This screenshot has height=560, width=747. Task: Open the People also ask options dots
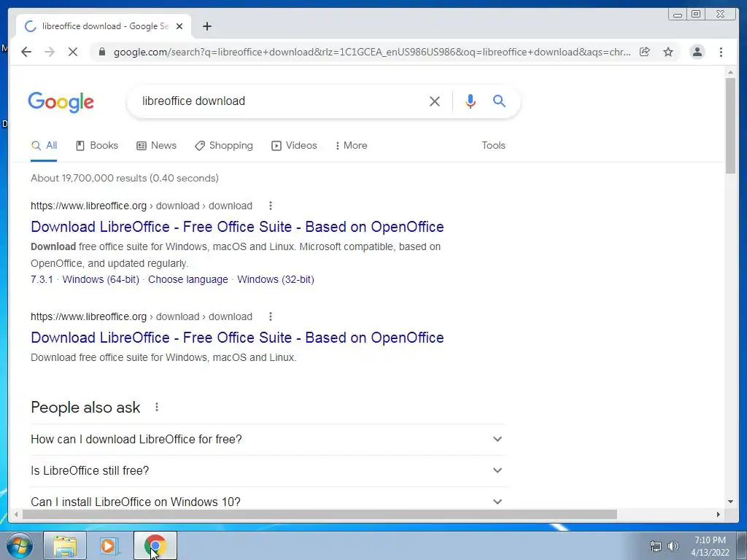click(157, 407)
